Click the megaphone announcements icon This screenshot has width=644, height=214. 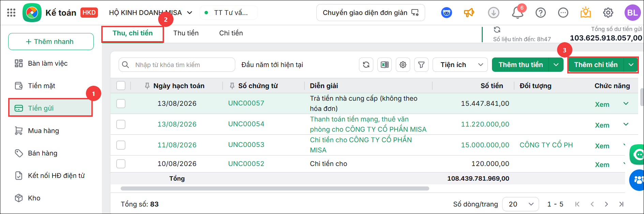[469, 13]
